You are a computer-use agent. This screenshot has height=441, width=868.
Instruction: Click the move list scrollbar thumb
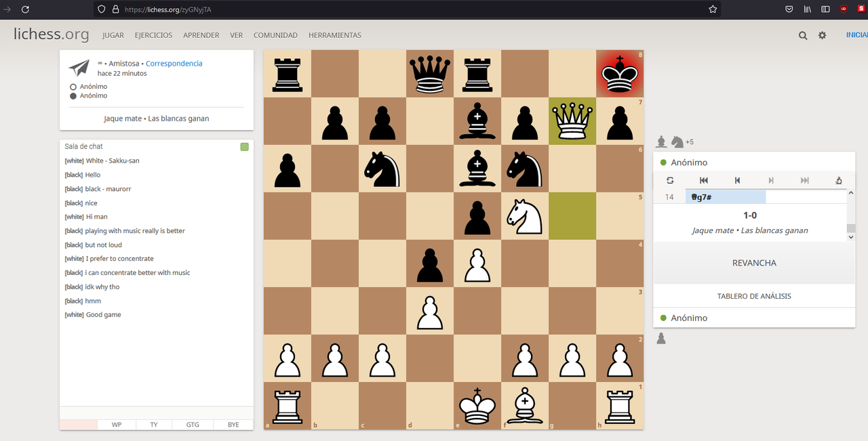851,228
